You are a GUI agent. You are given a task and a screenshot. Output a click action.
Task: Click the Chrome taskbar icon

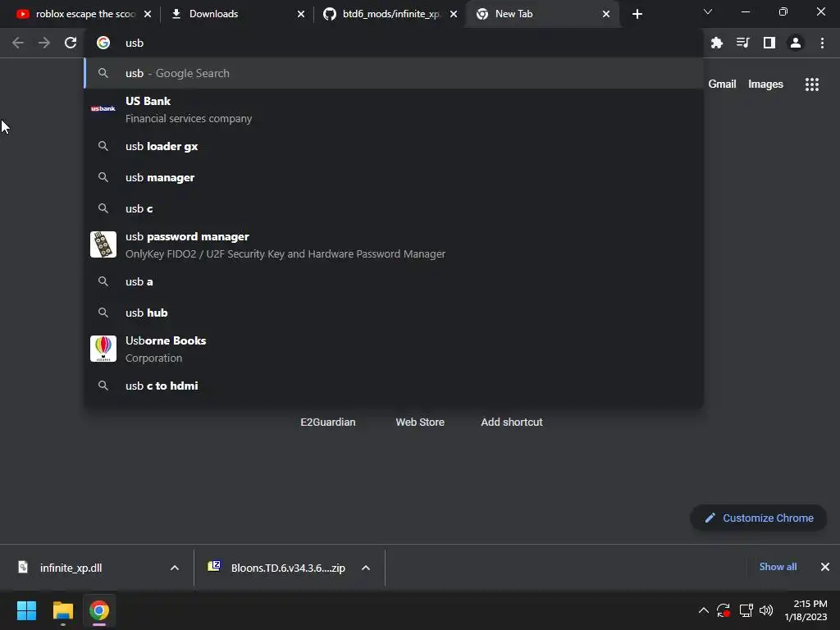pos(98,610)
